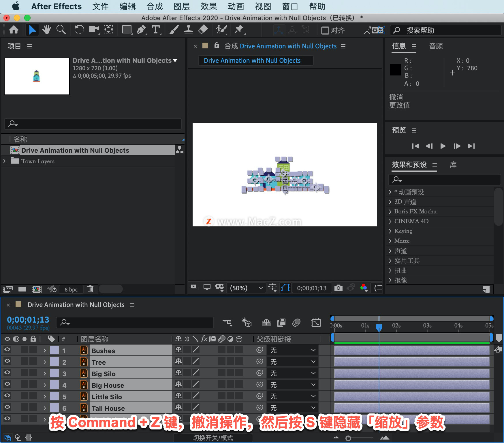The image size is (504, 443).
Task: Click the composition tan label color swatch
Action: (205, 46)
